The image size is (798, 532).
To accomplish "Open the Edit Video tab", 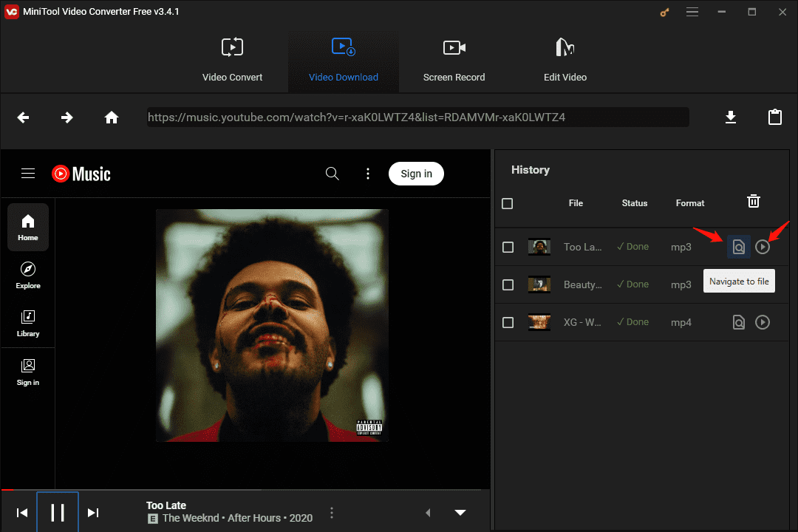I will click(x=565, y=61).
